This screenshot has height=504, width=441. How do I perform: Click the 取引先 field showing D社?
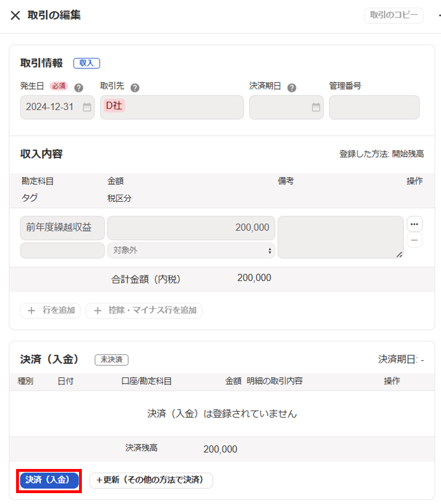(172, 107)
